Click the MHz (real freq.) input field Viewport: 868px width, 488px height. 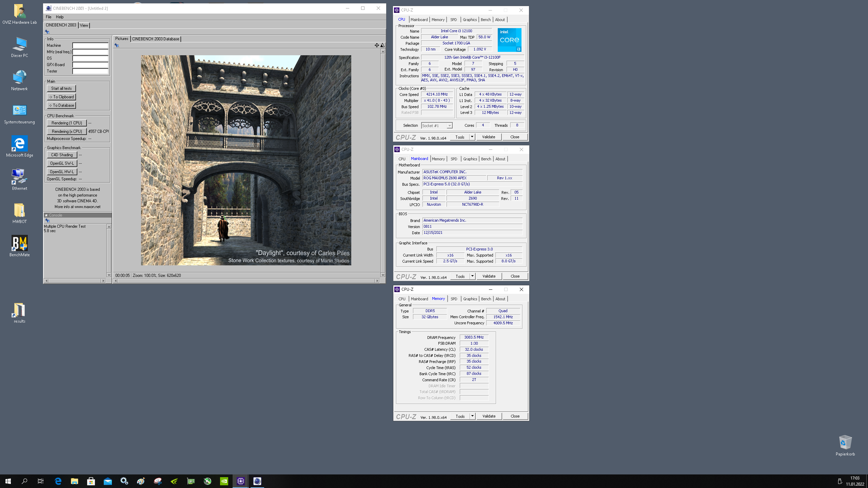[90, 52]
